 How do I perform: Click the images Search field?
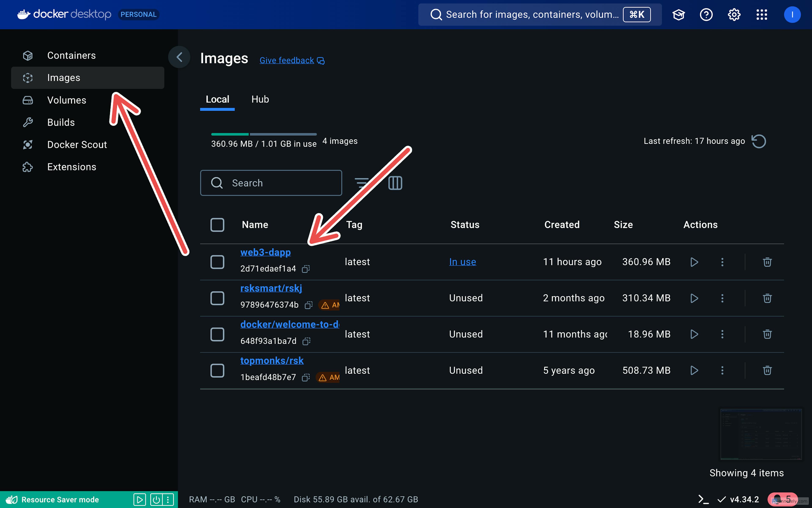pyautogui.click(x=271, y=183)
